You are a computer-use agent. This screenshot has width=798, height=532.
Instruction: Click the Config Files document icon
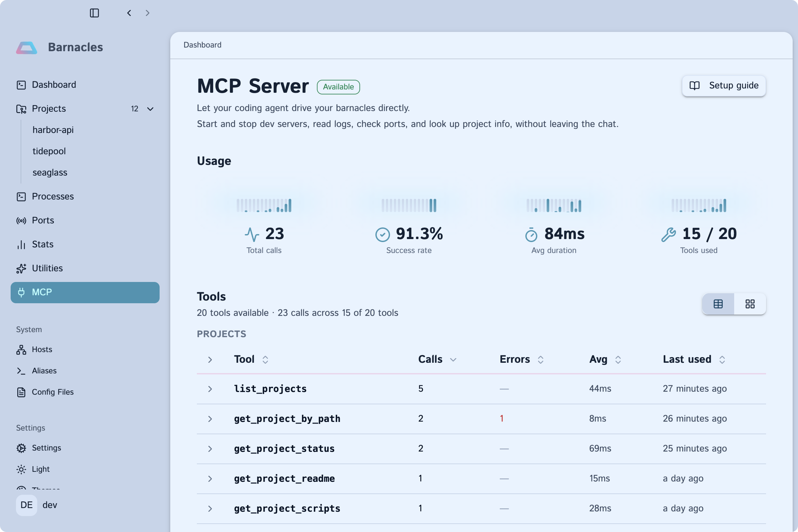tap(21, 392)
